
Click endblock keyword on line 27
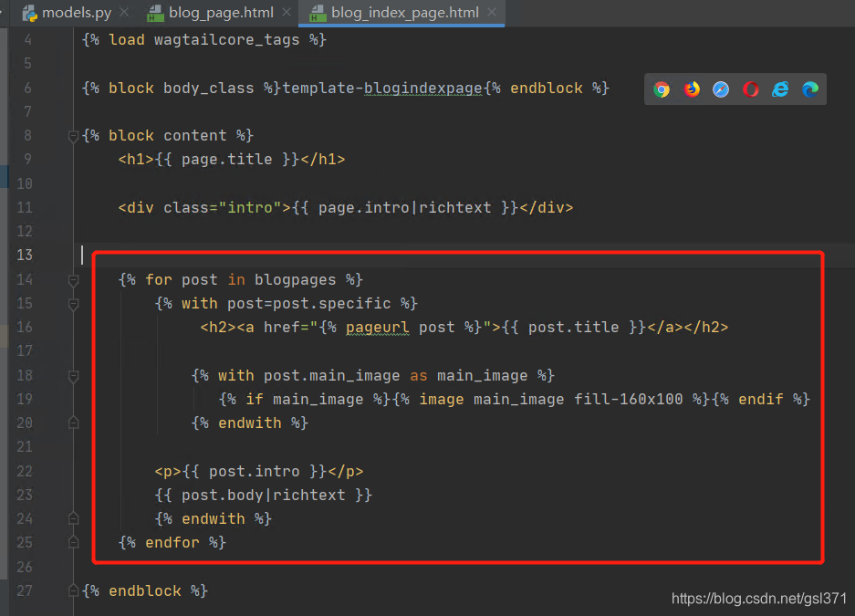145,591
